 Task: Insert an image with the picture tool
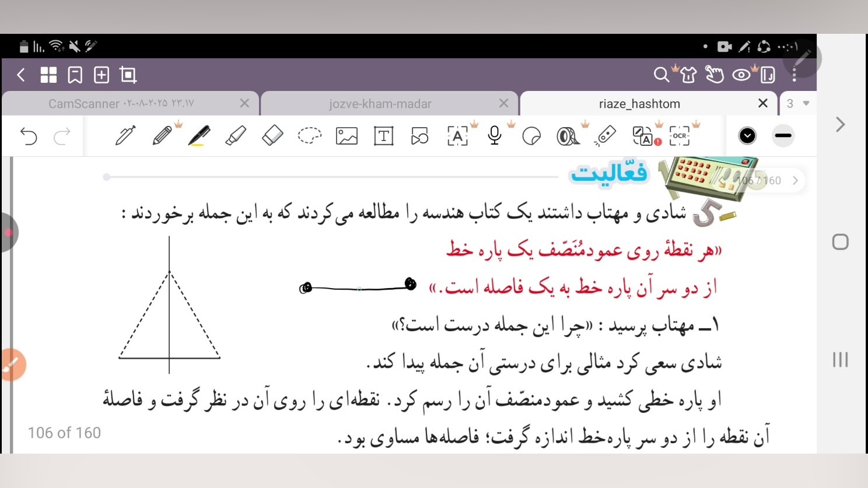(x=346, y=136)
